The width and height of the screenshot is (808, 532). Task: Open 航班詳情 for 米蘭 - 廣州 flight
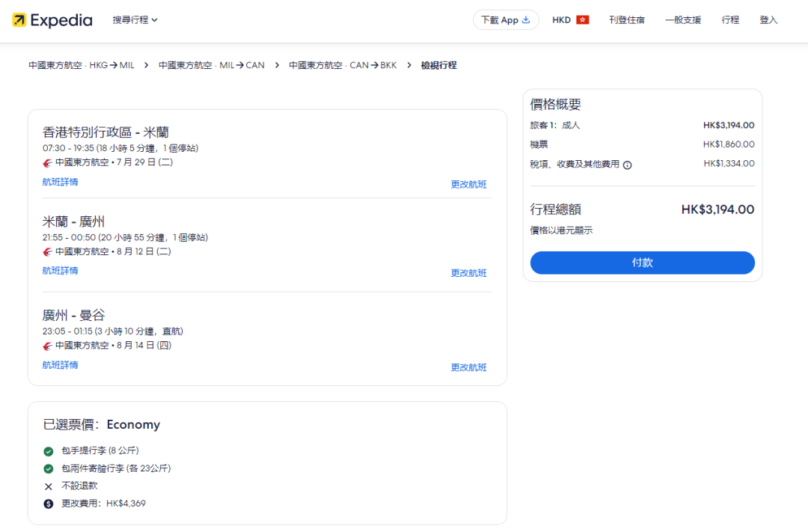click(x=61, y=271)
